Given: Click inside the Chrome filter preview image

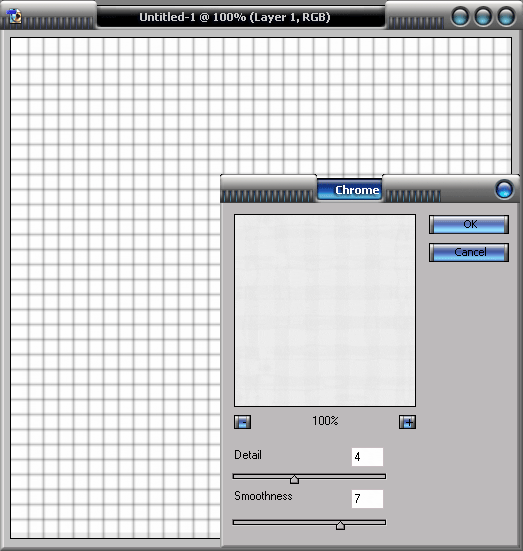Looking at the screenshot, I should click(x=325, y=310).
